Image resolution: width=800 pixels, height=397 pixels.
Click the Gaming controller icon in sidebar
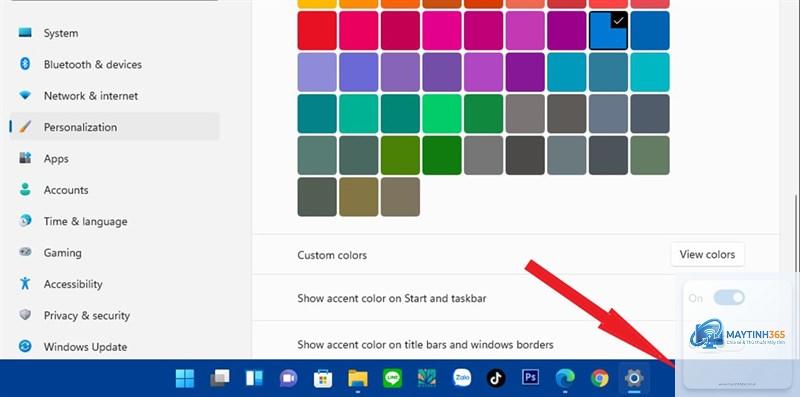coord(25,252)
